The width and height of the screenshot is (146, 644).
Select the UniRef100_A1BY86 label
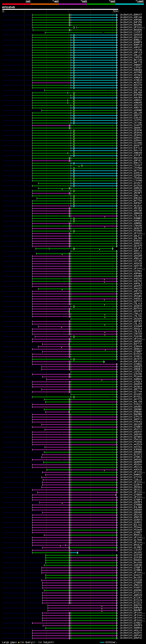click(x=131, y=565)
